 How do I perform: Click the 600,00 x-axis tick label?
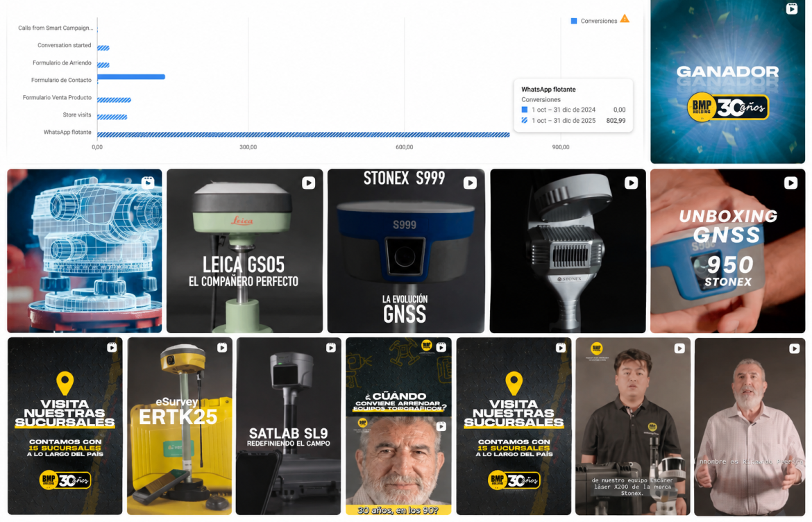pos(405,148)
